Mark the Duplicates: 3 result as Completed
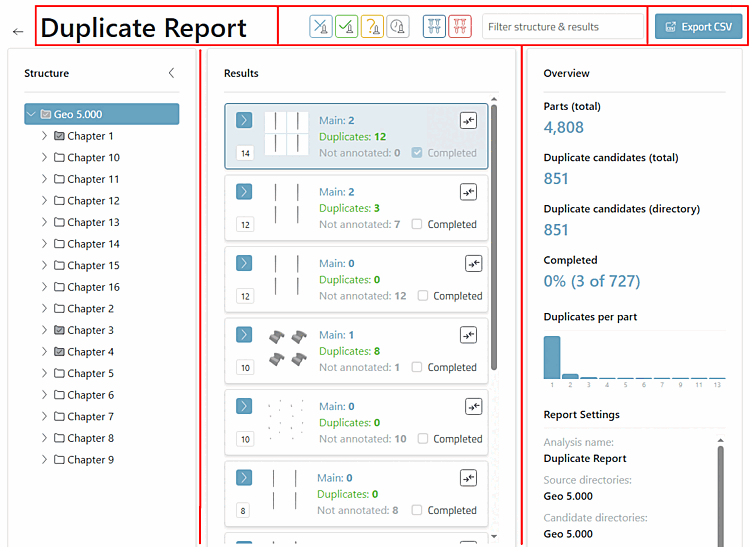Image resolution: width=750 pixels, height=547 pixels. [417, 224]
